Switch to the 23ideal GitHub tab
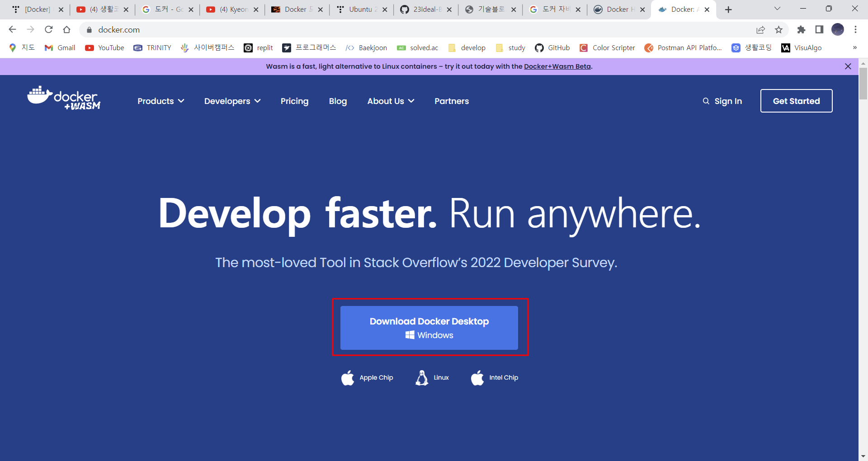Viewport: 868px width, 461px height. 425,9
